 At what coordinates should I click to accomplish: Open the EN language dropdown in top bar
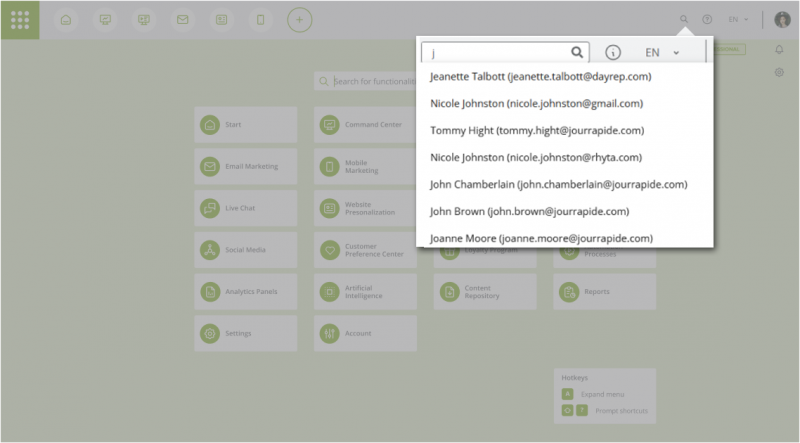[738, 19]
